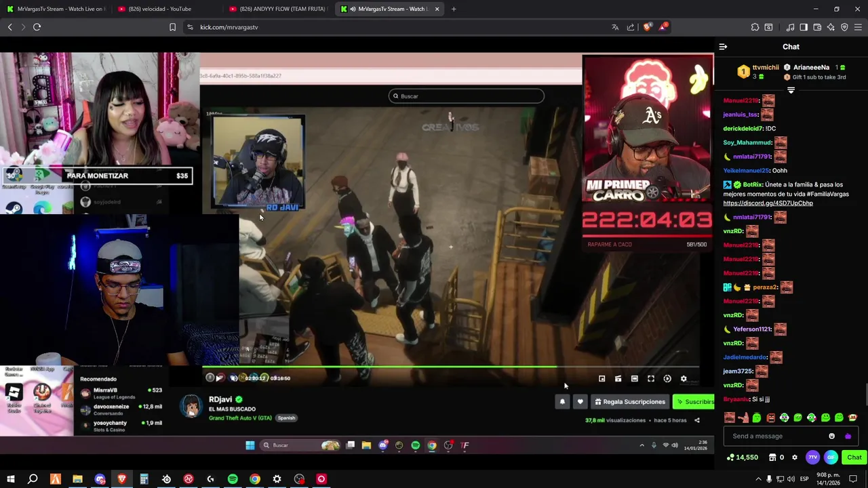Open Brave VPN shield icon
The width and height of the screenshot is (868, 488).
coord(844,27)
